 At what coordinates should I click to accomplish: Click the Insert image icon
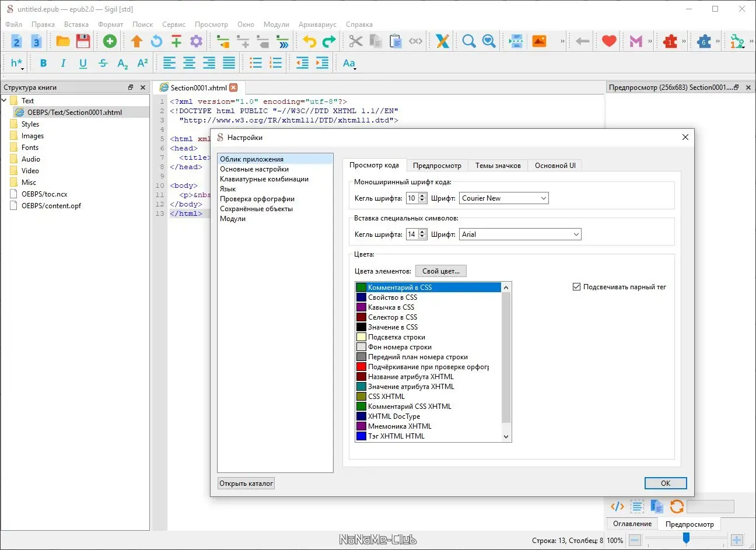(539, 41)
